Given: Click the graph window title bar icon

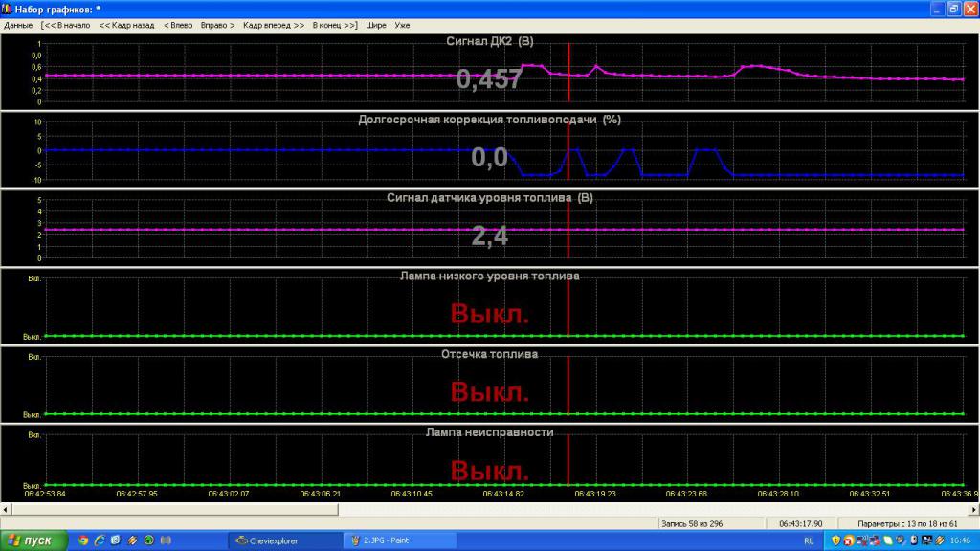Looking at the screenshot, I should [8, 9].
